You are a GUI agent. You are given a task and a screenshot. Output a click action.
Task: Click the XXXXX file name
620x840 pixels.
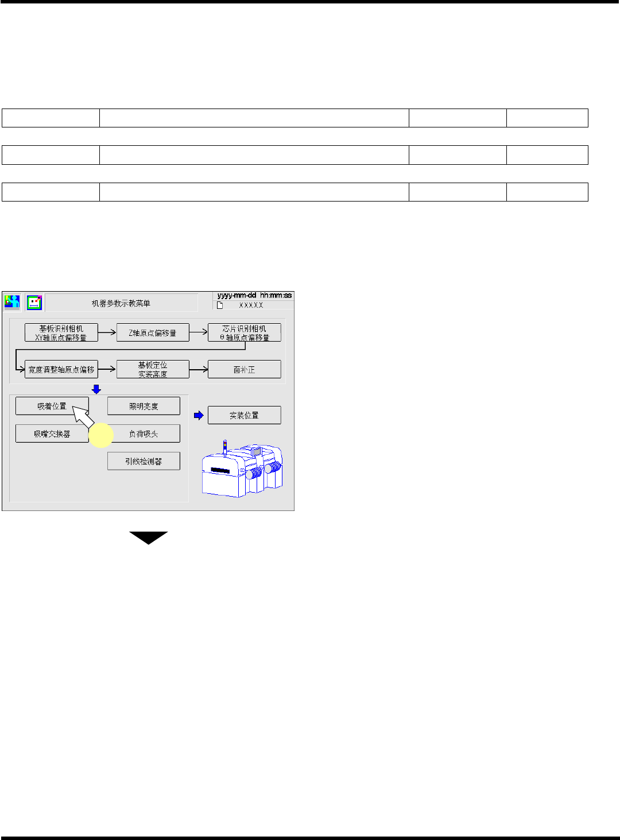coord(251,305)
